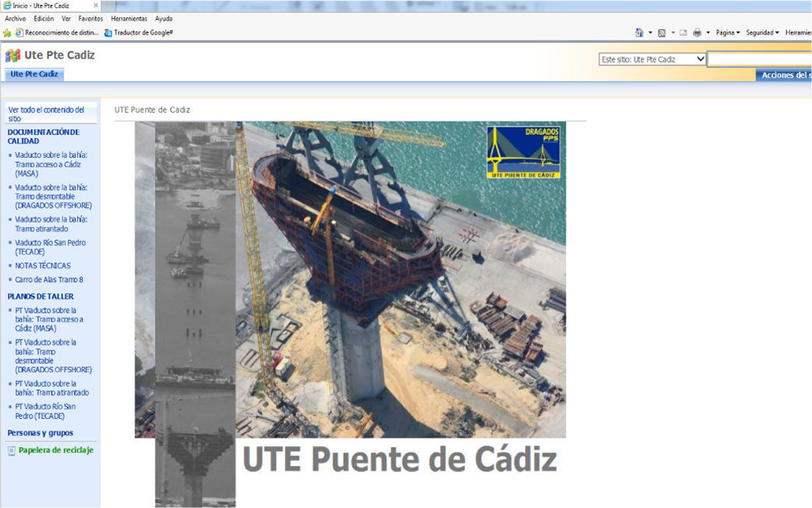Expand the Seguridad dropdown menu
This screenshot has height=508, width=812.
click(762, 33)
